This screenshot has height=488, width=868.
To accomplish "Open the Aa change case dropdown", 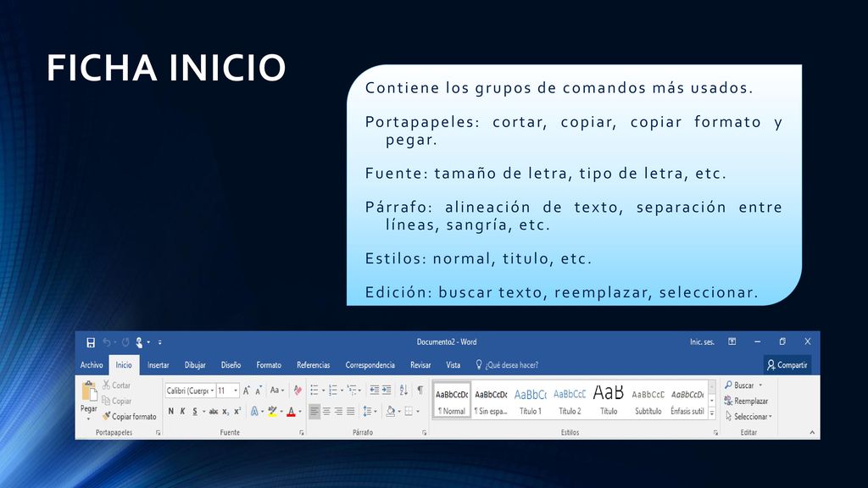I will coord(277,390).
